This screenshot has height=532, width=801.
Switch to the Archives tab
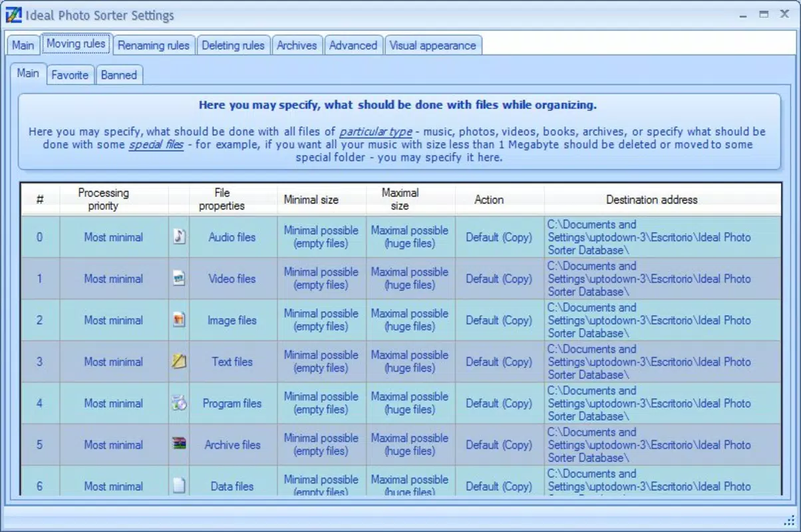[x=297, y=45]
